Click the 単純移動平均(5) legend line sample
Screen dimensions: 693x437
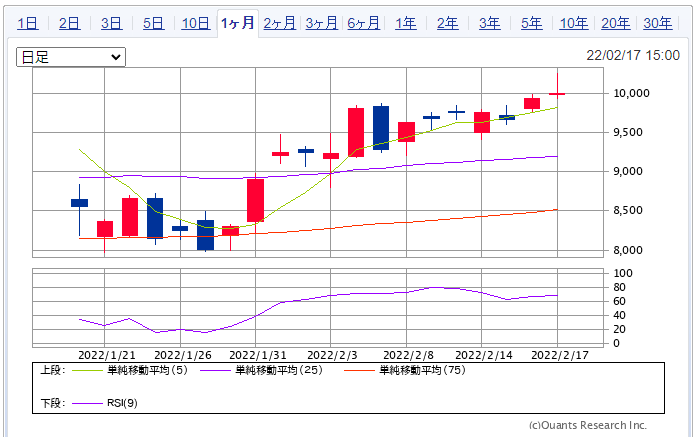[85, 371]
